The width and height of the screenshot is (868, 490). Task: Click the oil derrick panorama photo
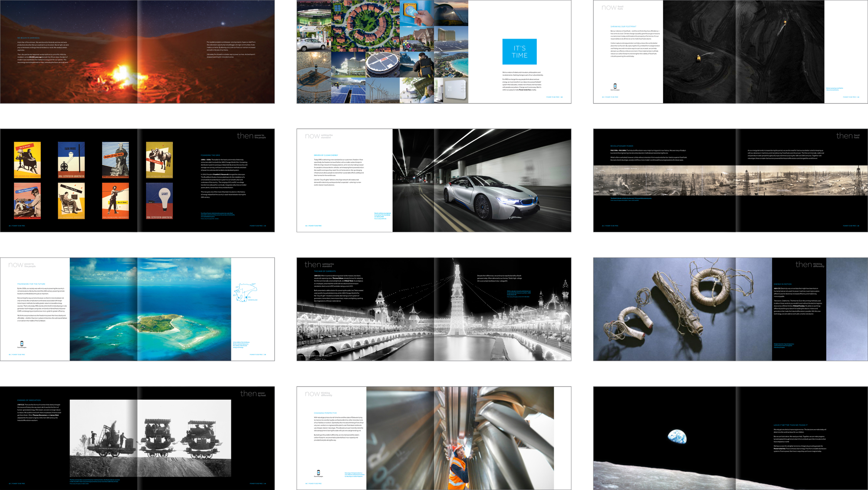[x=730, y=180]
